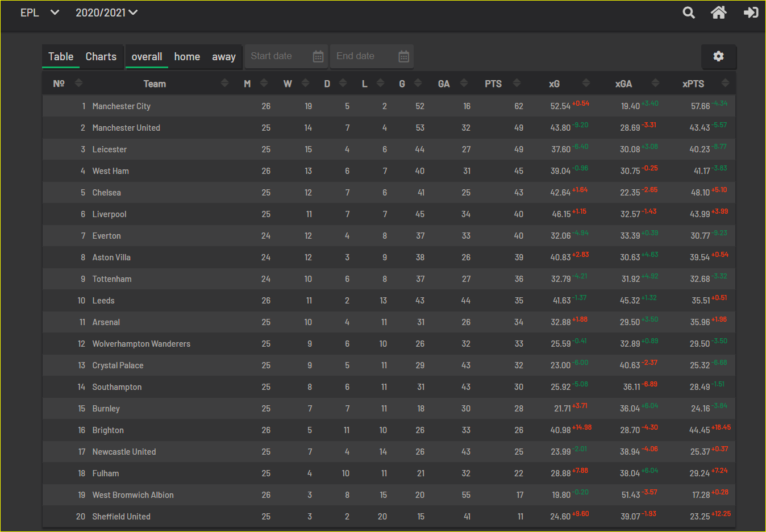Image resolution: width=766 pixels, height=532 pixels.
Task: Select the home results filter
Action: [x=187, y=57]
